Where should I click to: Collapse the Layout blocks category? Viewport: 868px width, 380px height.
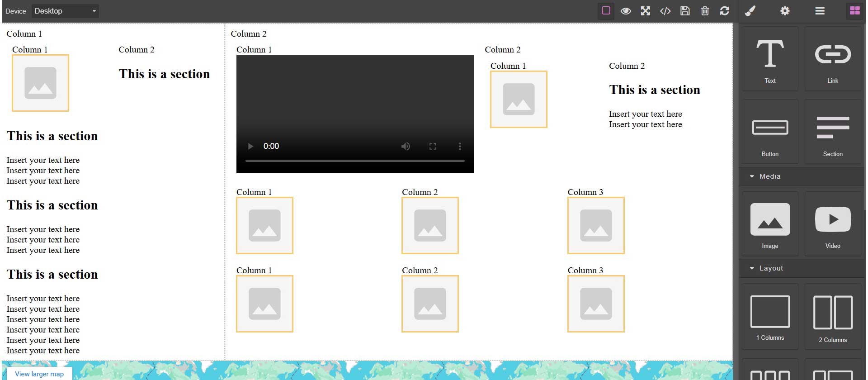pyautogui.click(x=771, y=268)
